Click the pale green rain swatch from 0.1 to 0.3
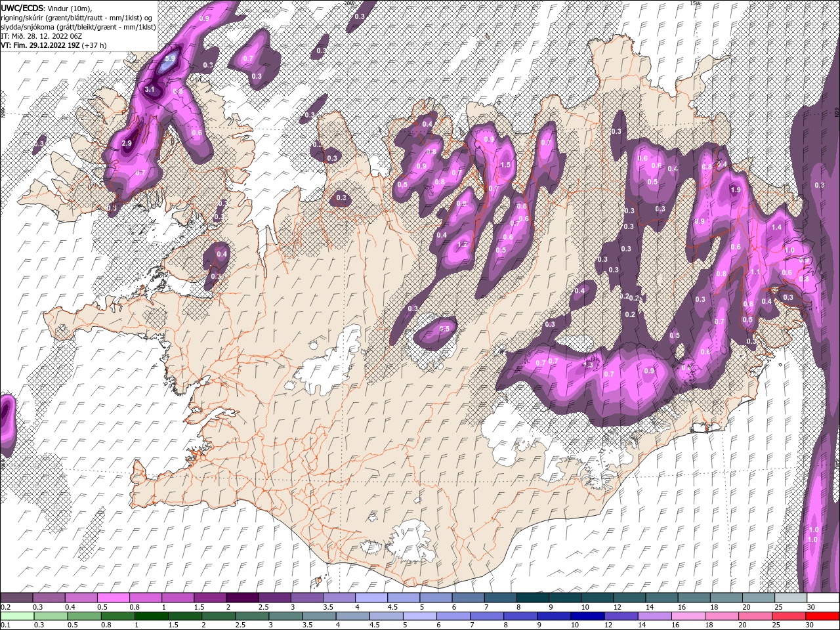Viewport: 840px width, 630px height. coord(17,616)
